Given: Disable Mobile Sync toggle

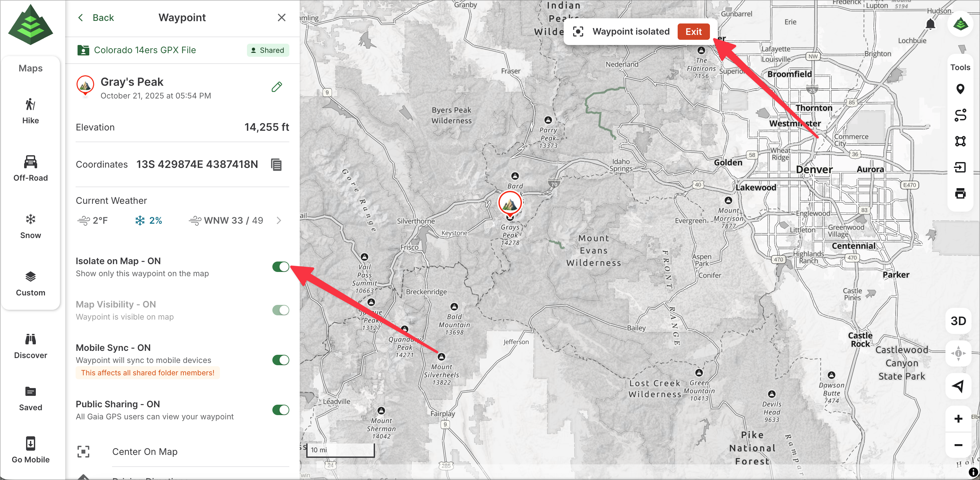Looking at the screenshot, I should point(281,360).
